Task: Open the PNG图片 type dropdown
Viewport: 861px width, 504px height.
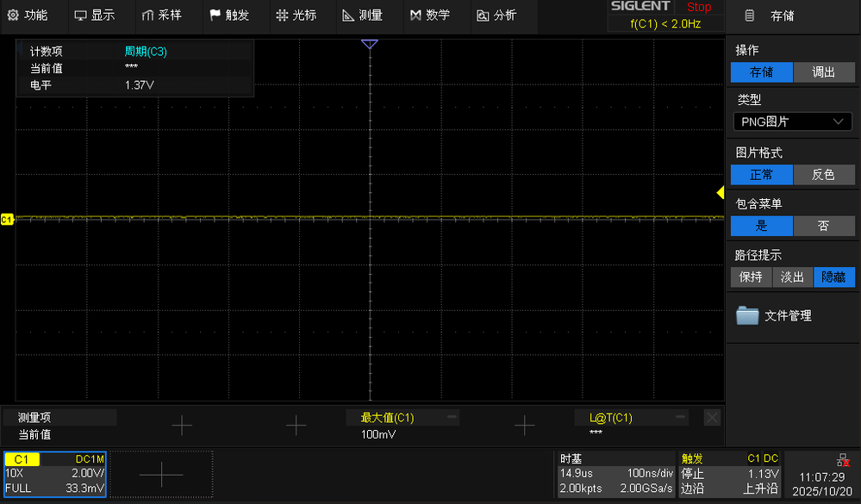Action: pos(792,121)
